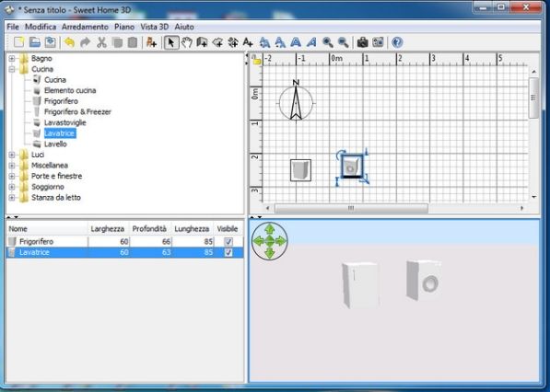550x392 pixels.
Task: Click the Zoom in magnifier icon
Action: coord(328,42)
